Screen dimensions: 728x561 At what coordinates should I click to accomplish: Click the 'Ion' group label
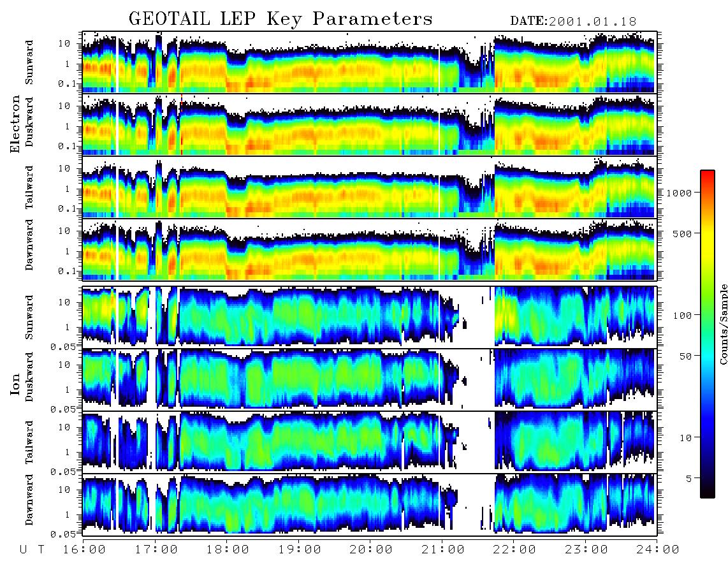(15, 384)
